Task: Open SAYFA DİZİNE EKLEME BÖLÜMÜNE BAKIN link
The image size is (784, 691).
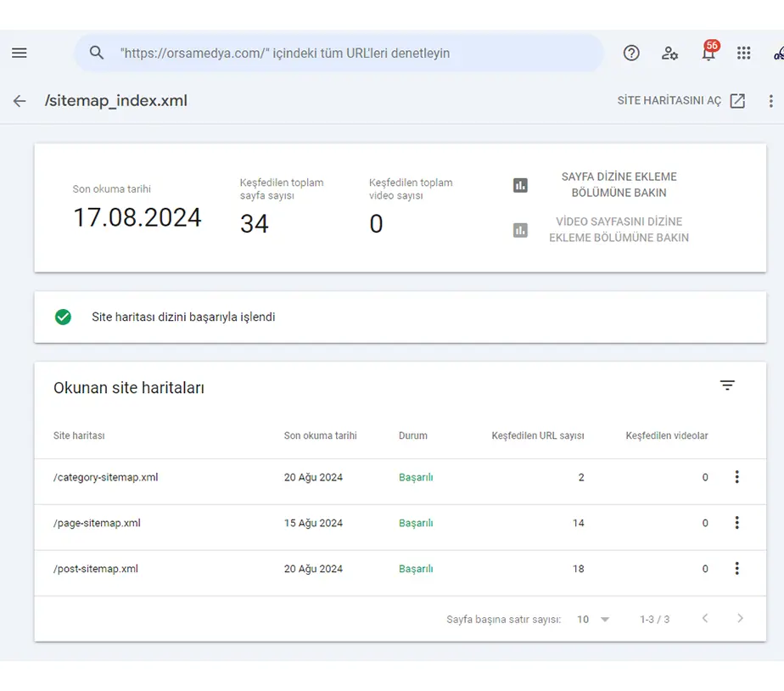Action: pos(619,184)
